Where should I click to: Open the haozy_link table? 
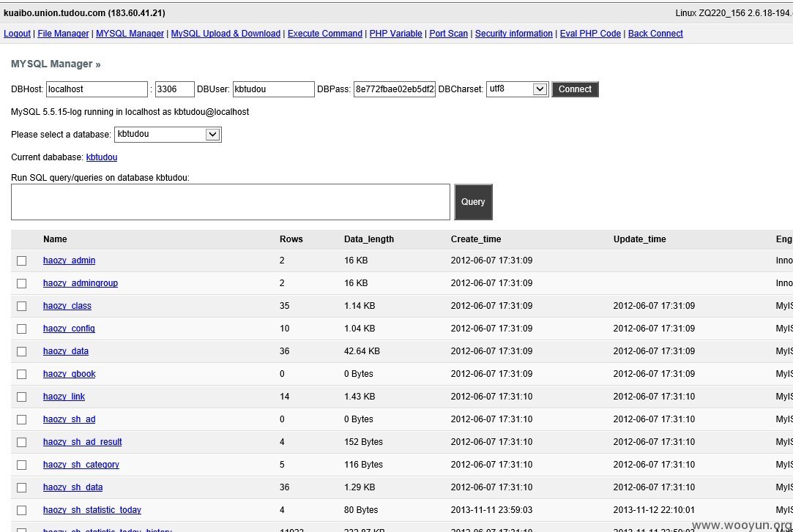coord(64,397)
